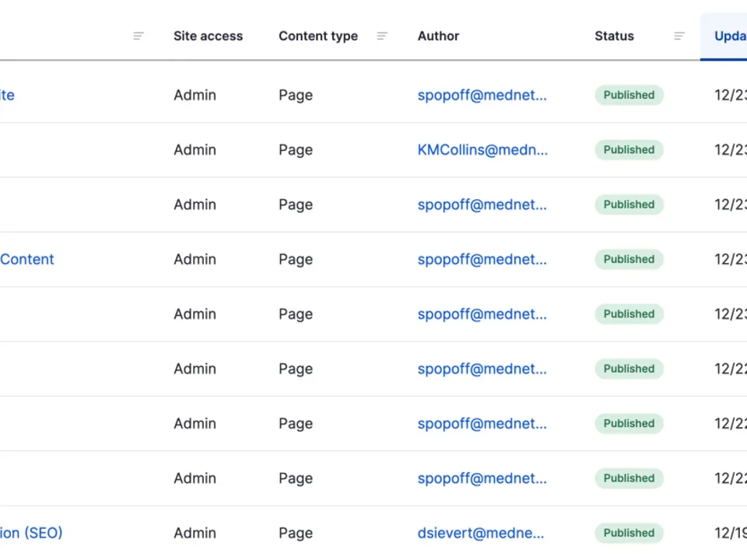
Task: Open the first row's title link ending "ite"
Action: (7, 95)
